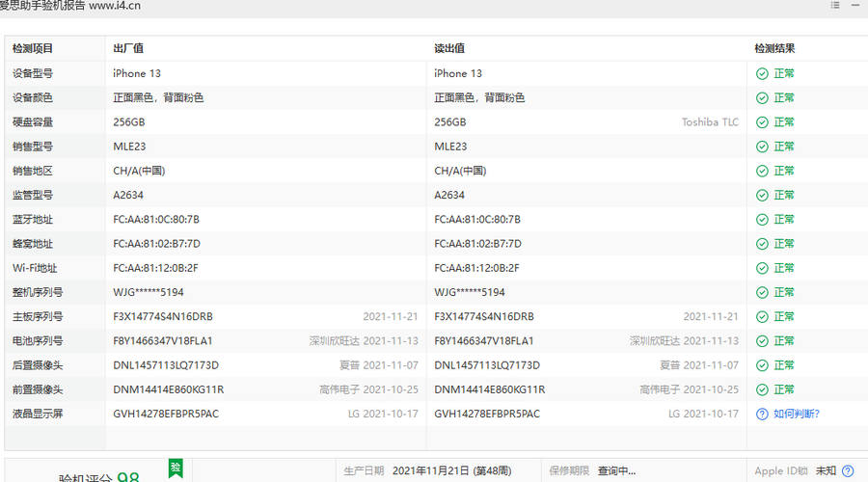Click the 检测项目 column header
Viewport: 868px width, 482px height.
click(x=33, y=49)
